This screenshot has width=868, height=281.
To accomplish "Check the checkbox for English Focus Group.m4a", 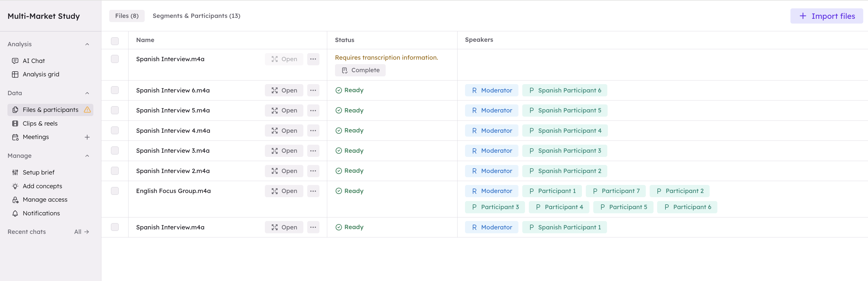I will point(115,191).
